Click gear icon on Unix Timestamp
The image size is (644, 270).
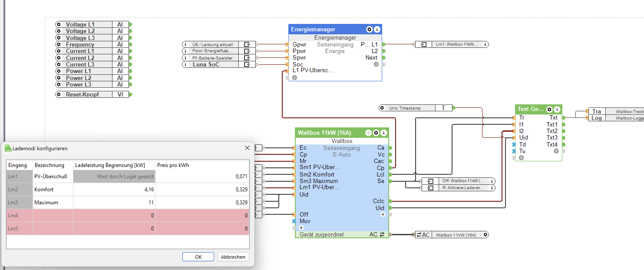pyautogui.click(x=382, y=108)
